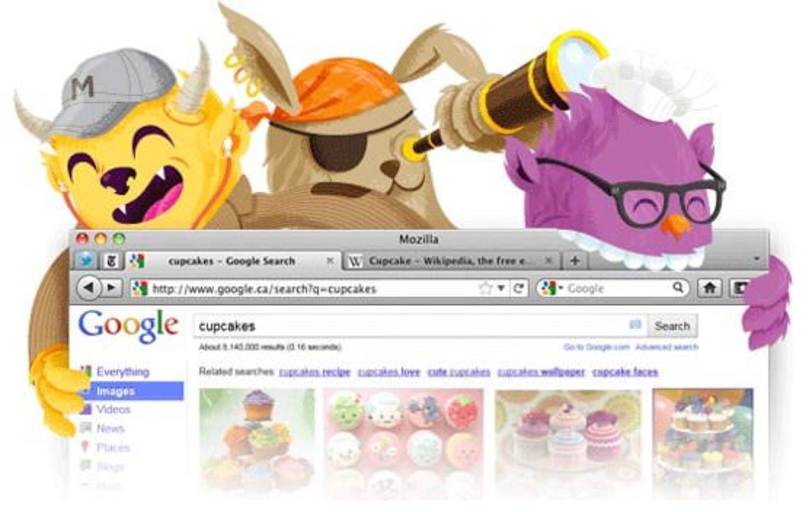
Task: Click the magnifier icon in search bar
Action: tap(678, 288)
